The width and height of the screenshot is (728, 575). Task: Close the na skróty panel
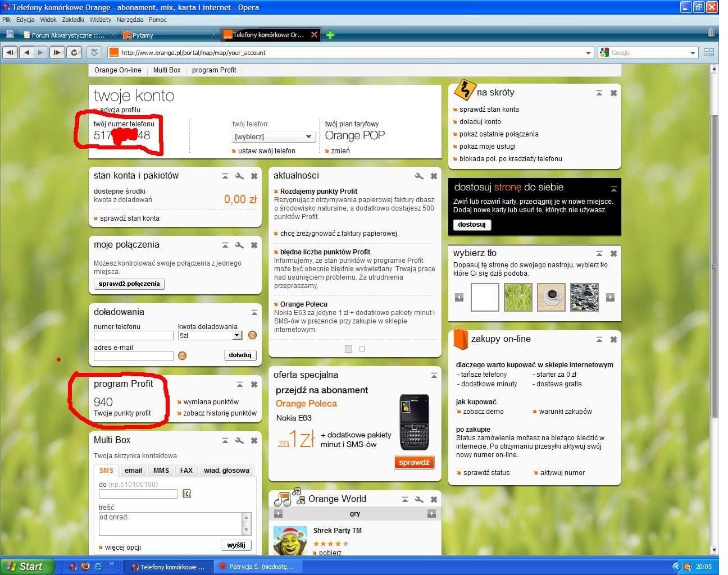click(613, 93)
